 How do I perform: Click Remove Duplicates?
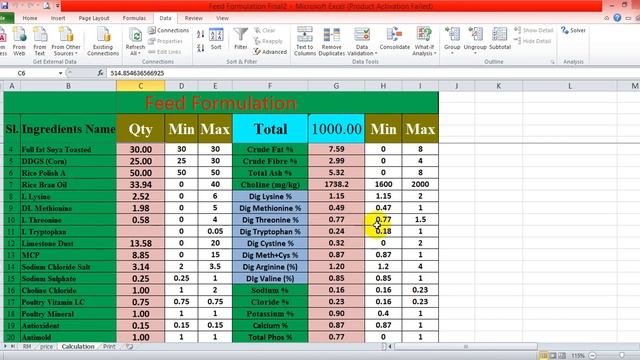331,41
